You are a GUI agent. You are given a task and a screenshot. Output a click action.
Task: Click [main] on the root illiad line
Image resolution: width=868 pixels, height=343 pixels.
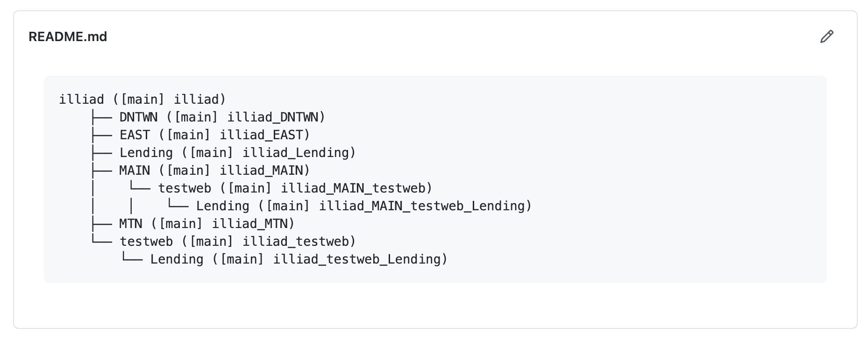142,100
